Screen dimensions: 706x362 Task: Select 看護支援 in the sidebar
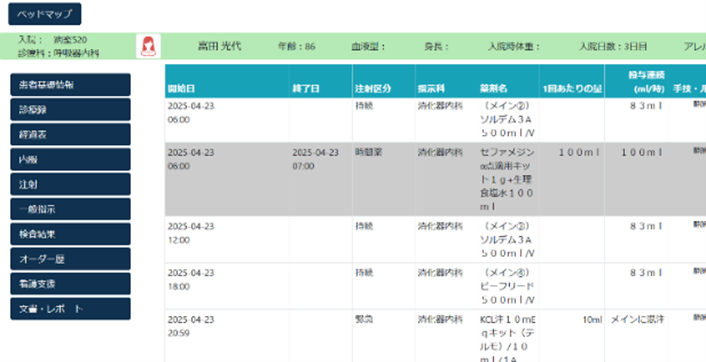pos(70,284)
